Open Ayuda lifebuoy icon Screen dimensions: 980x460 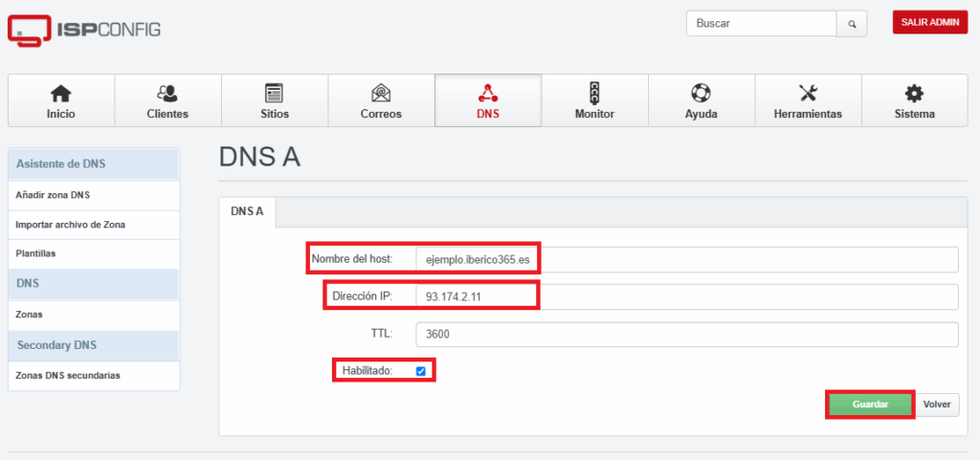(701, 94)
